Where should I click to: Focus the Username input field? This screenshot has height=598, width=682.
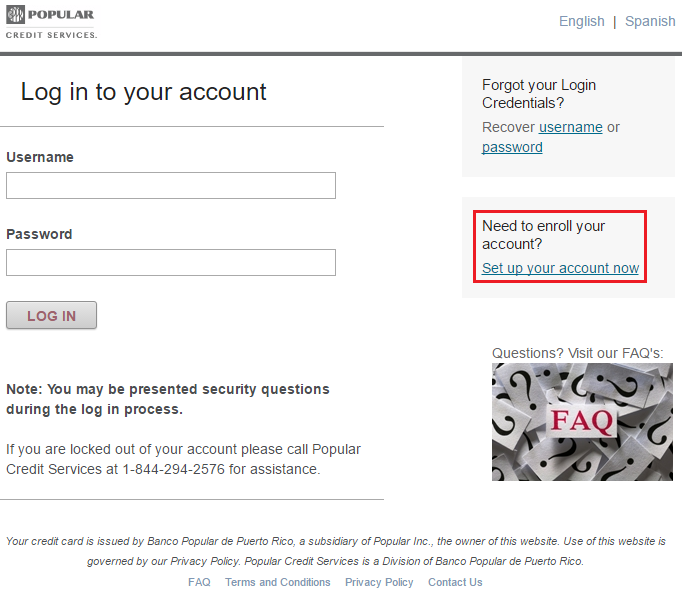tap(171, 186)
